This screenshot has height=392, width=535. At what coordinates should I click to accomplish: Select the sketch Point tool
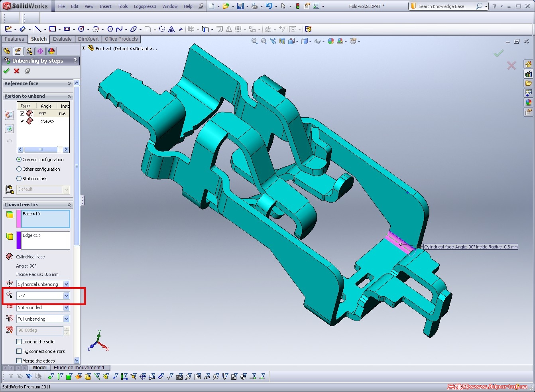[x=181, y=29]
